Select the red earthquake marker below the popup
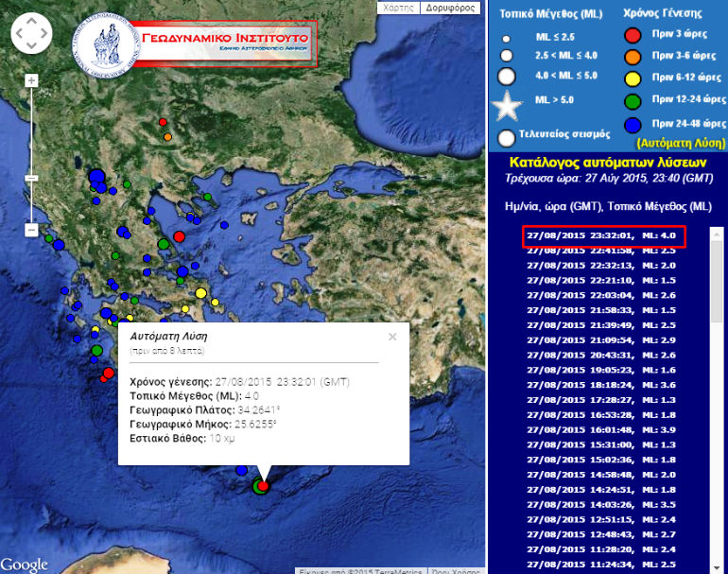Screen dimensions: 728x574 (x=264, y=486)
